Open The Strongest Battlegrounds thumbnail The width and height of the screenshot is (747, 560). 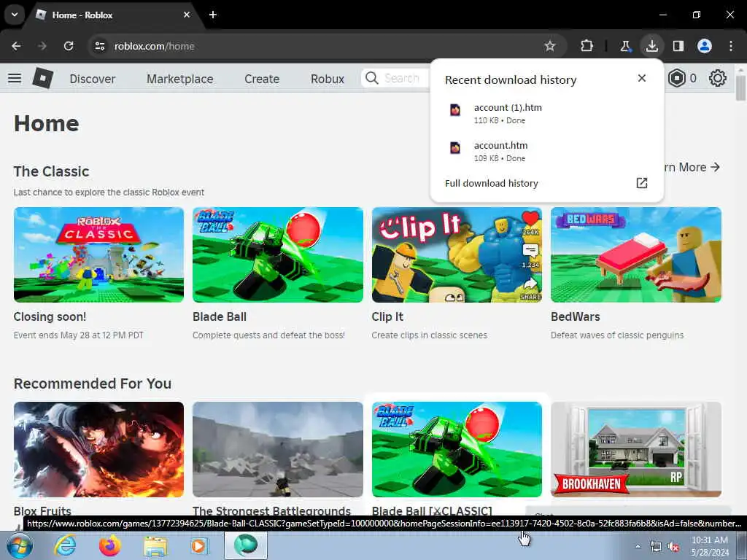point(278,449)
